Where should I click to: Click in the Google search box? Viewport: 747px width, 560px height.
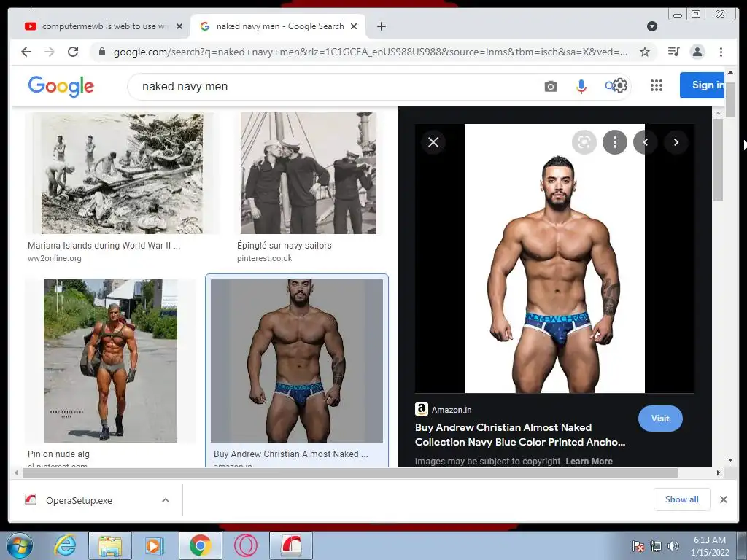(333, 86)
